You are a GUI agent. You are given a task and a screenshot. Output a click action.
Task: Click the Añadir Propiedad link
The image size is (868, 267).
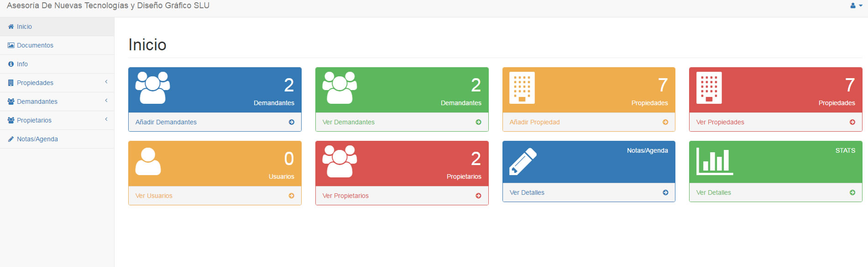point(534,122)
